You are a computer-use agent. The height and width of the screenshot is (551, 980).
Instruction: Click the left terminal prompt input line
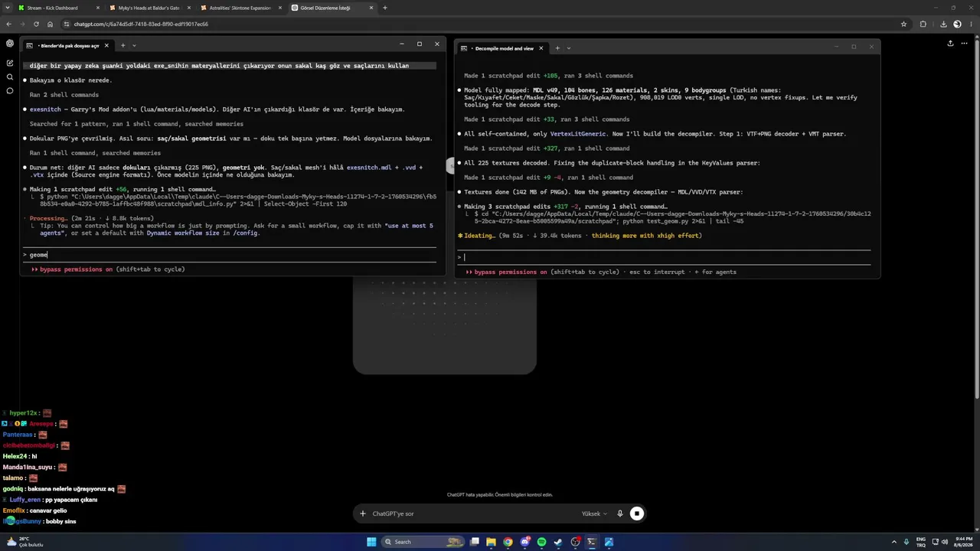click(x=230, y=254)
